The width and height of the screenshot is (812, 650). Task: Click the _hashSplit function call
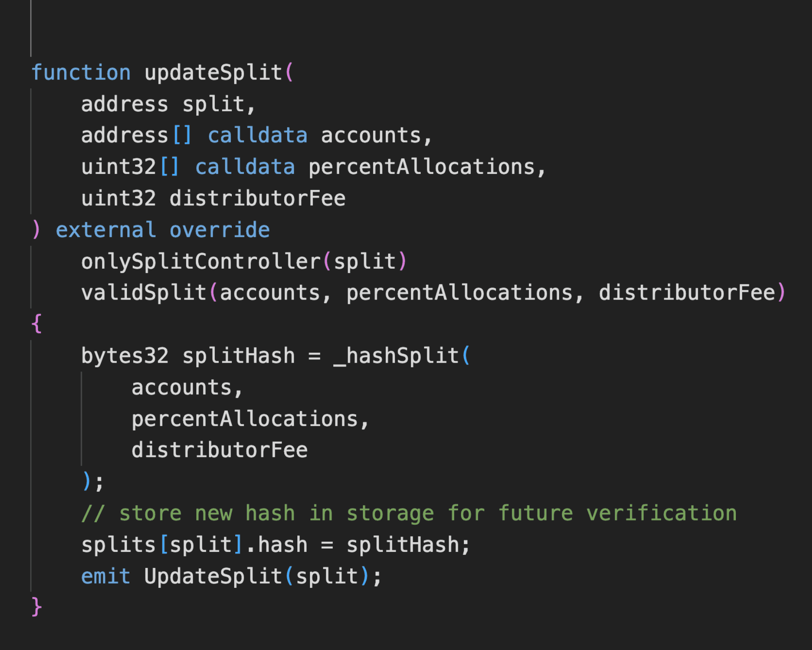pos(396,356)
